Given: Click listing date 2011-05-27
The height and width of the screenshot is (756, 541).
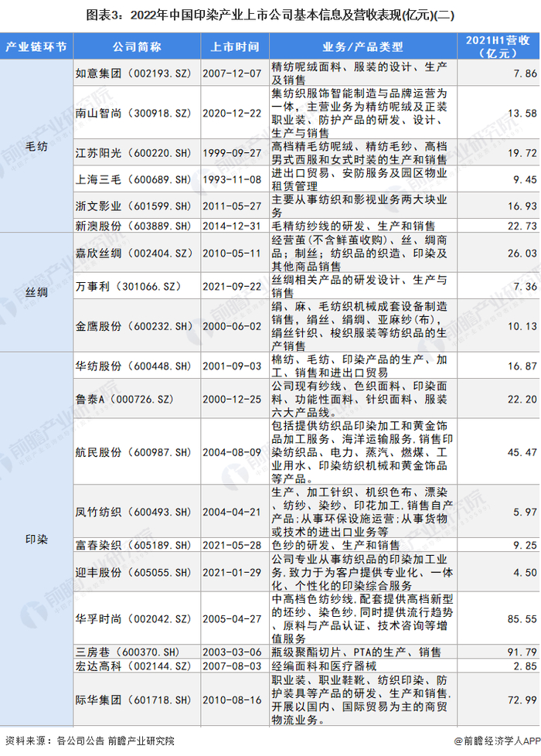Looking at the screenshot, I should pos(232,206).
